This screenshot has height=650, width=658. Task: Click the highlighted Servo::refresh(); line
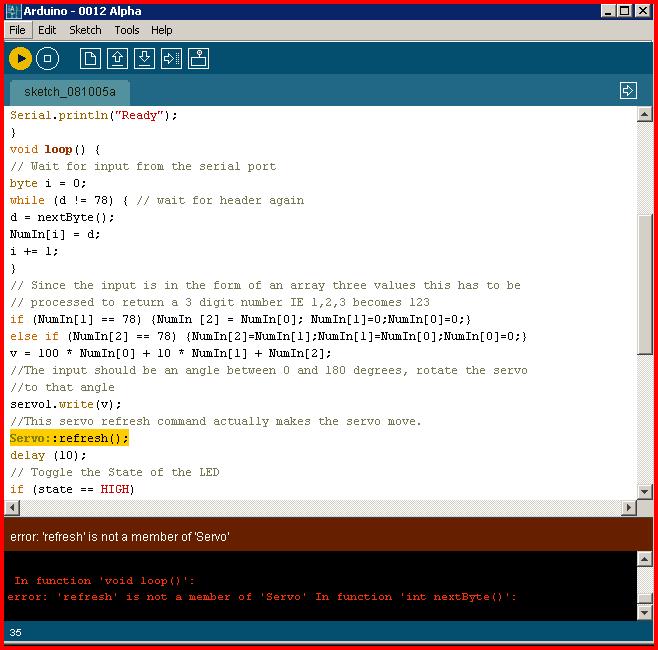click(70, 438)
